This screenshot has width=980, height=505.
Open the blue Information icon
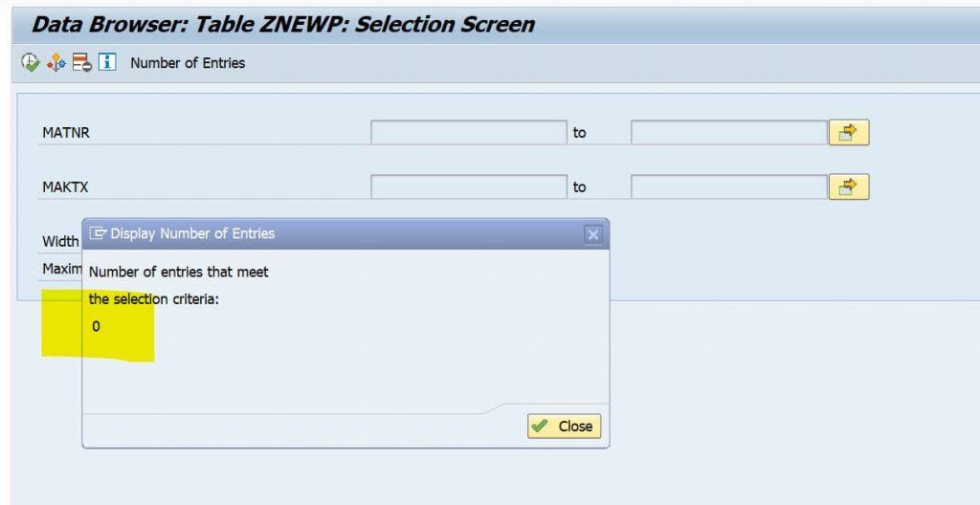pos(107,62)
